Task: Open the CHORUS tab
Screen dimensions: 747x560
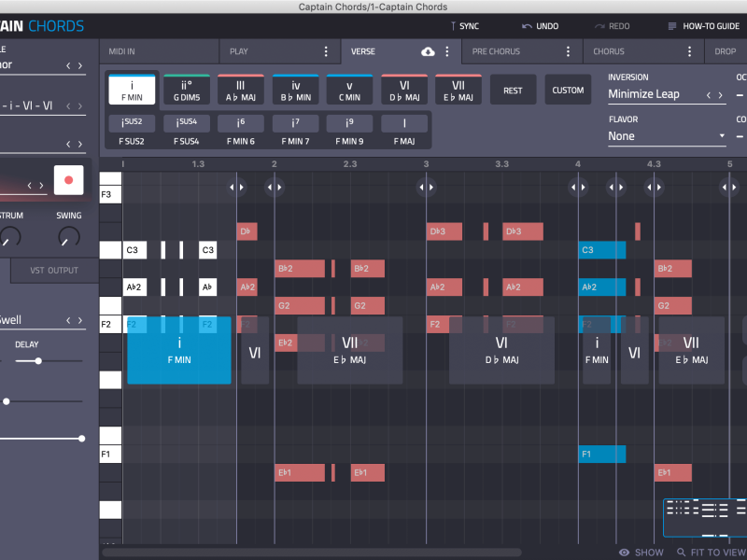Action: point(643,51)
